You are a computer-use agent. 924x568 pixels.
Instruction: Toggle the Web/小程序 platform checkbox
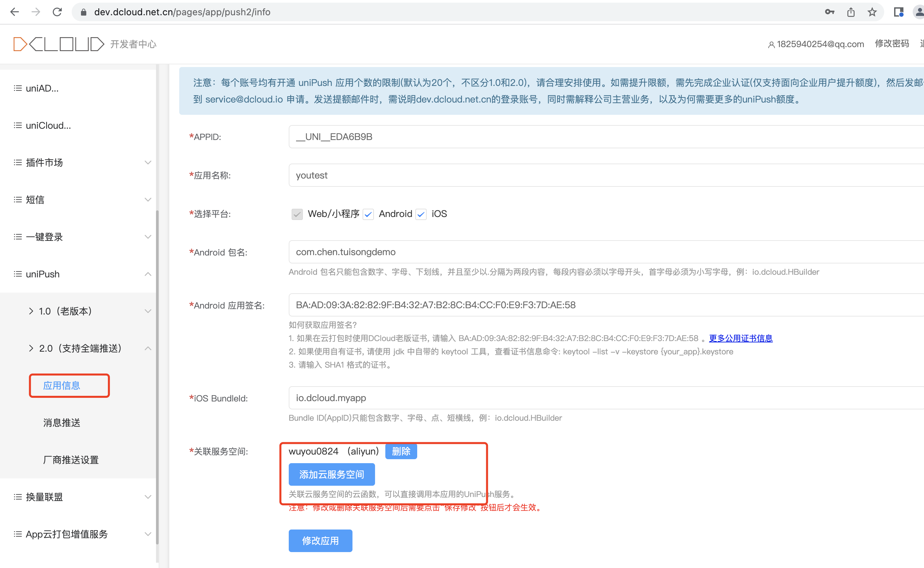coord(297,215)
